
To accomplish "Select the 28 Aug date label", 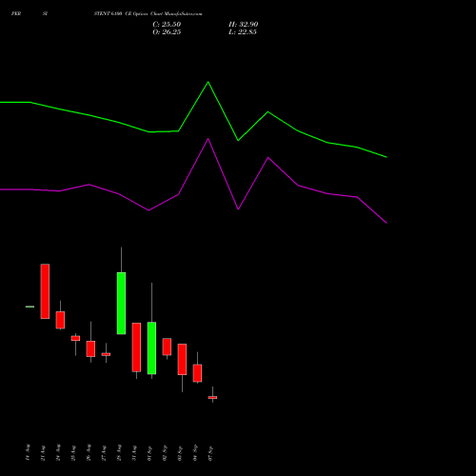I will 119,453.
